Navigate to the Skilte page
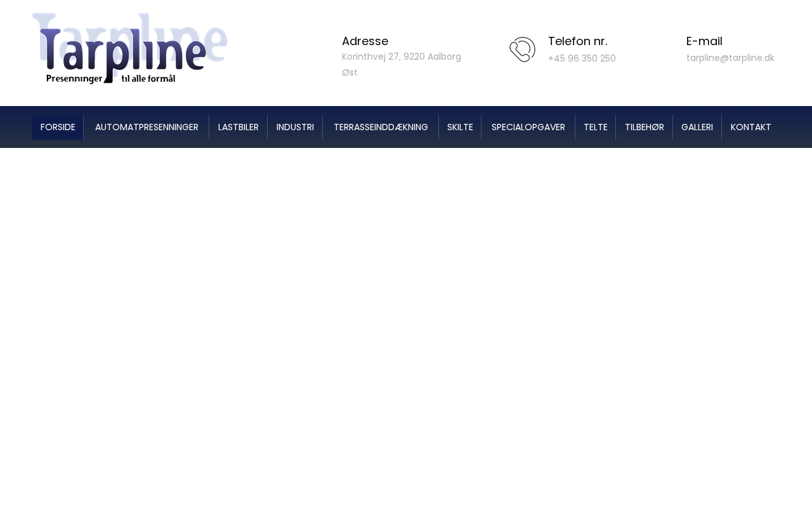 click(460, 127)
